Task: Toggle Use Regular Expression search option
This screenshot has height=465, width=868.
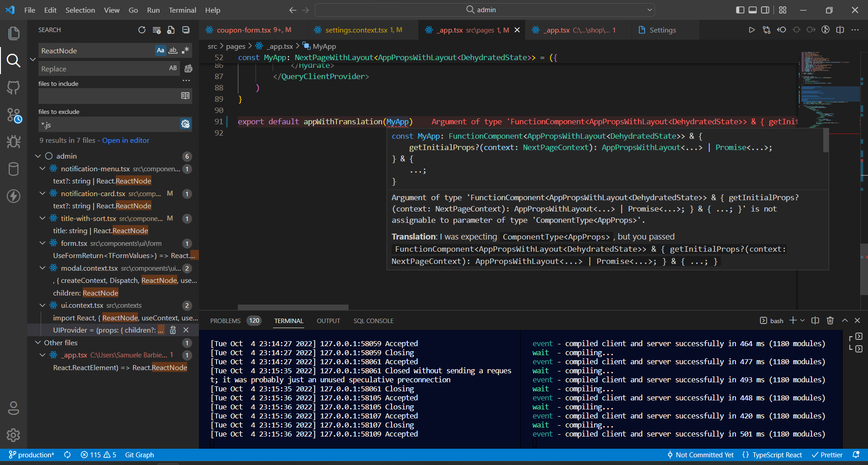Action: click(185, 51)
